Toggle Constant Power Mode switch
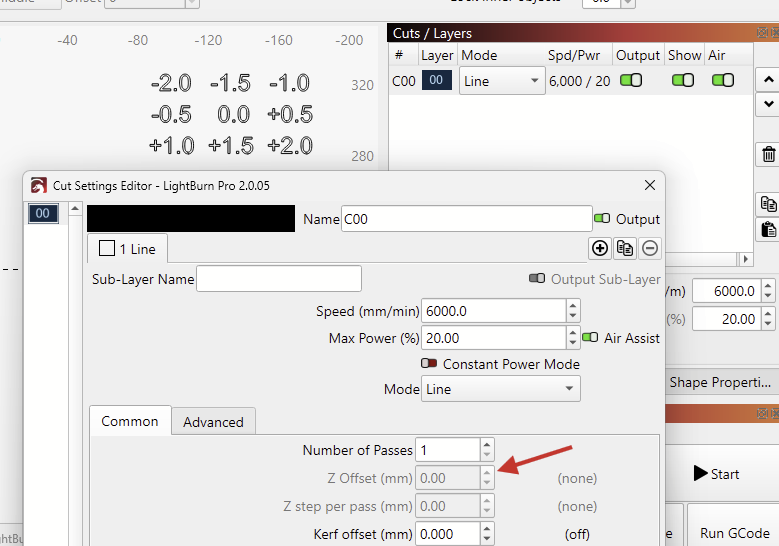 click(429, 364)
